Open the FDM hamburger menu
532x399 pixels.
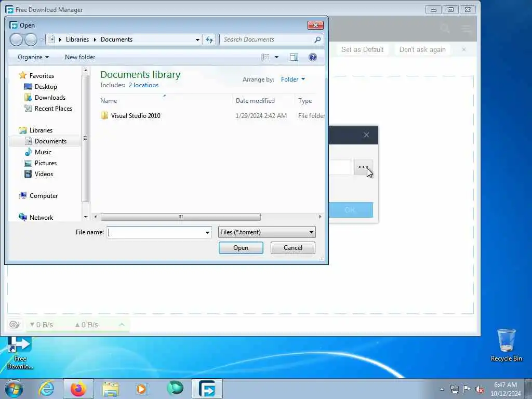(x=466, y=29)
